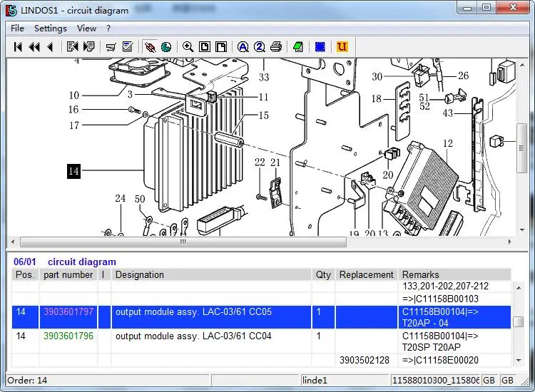
Task: Open the order checklist icon
Action: (x=127, y=47)
